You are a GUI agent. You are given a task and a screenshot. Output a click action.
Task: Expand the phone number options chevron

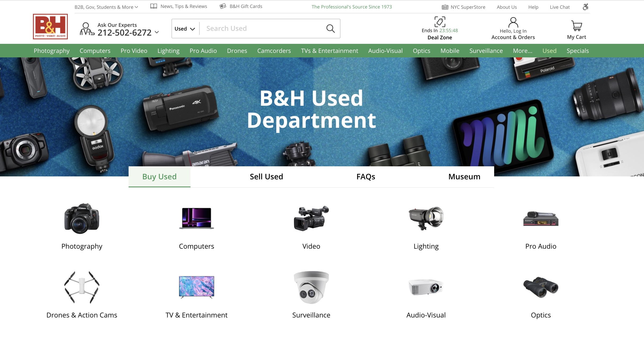(157, 32)
